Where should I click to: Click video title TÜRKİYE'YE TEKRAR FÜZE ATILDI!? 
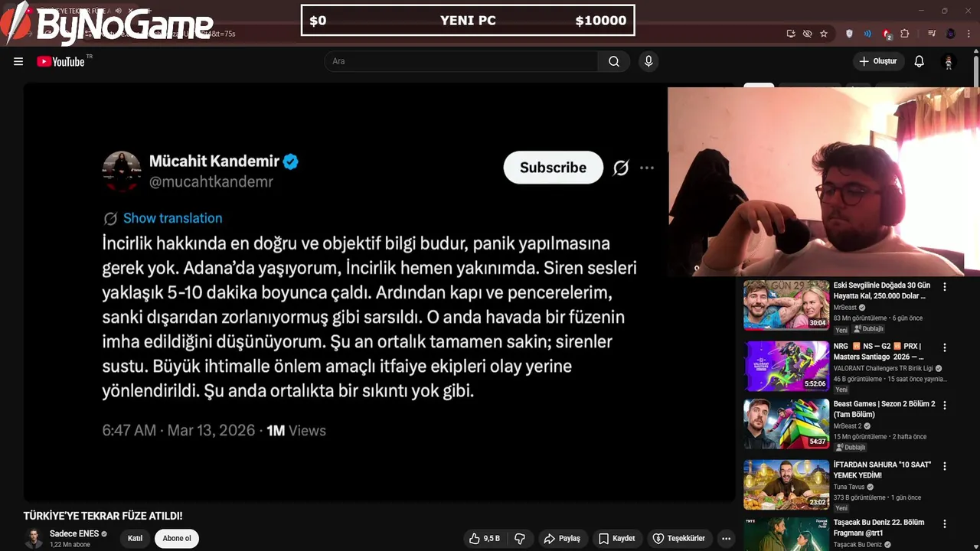pyautogui.click(x=103, y=516)
